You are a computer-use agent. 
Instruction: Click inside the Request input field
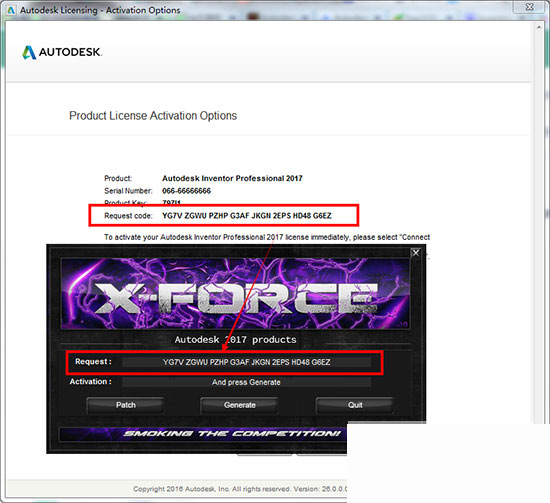point(246,362)
